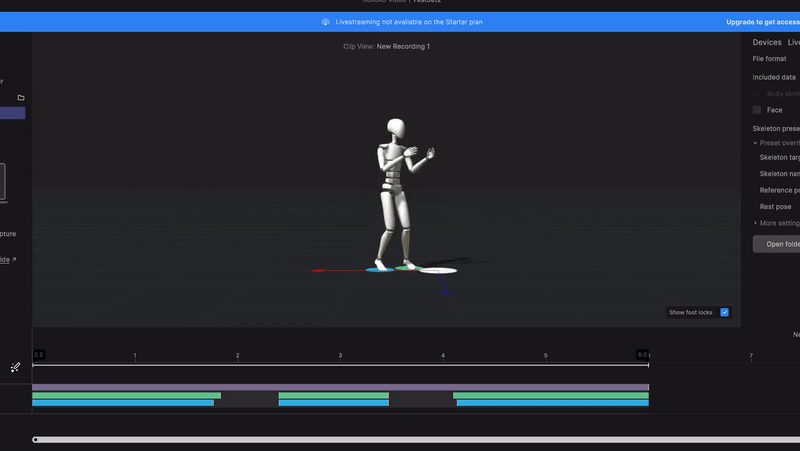Click the folder icon in left panel

(x=21, y=98)
